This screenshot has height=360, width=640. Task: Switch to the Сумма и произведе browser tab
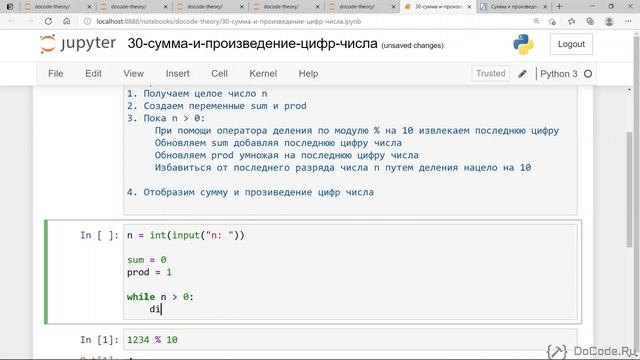tap(513, 7)
